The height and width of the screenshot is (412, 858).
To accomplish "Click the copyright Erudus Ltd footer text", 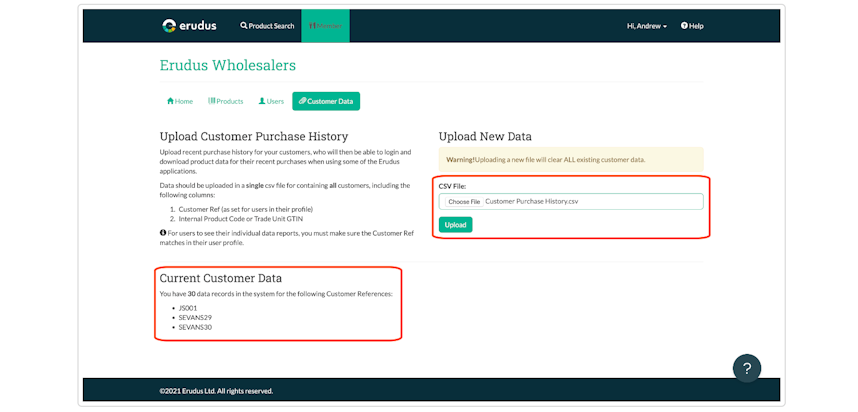I will [216, 391].
